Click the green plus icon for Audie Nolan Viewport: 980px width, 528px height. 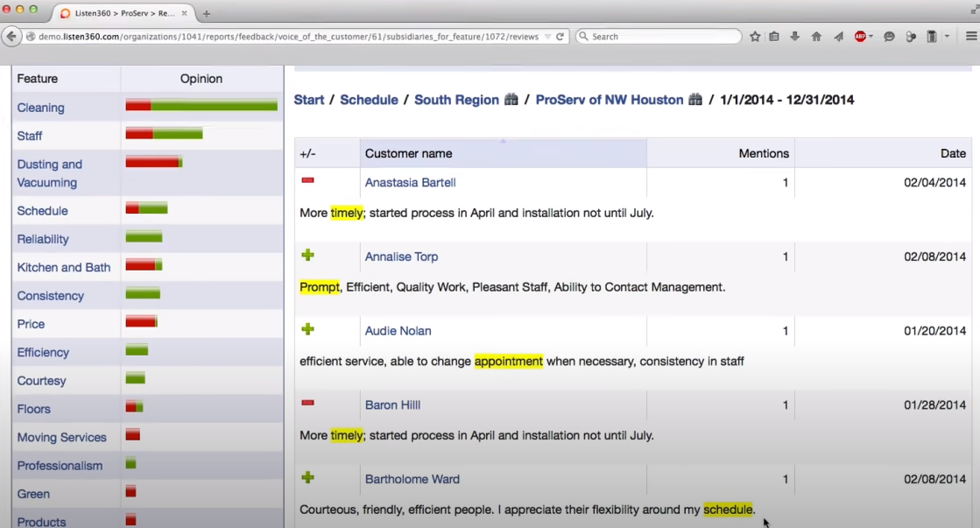[307, 329]
